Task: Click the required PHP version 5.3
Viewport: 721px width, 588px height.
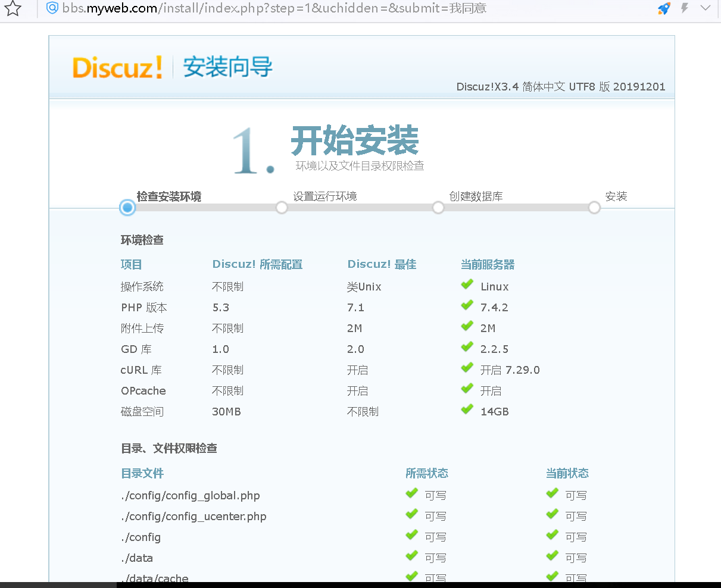Action: 221,308
